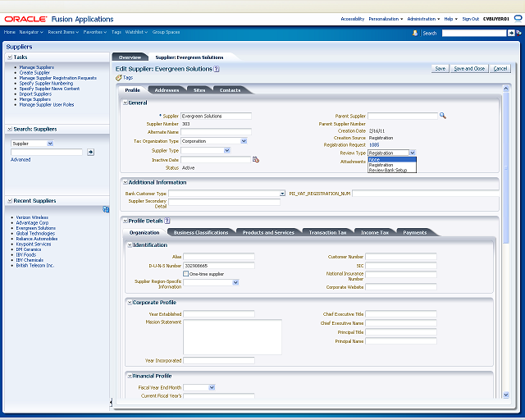525x420 pixels.
Task: Open the Administration menu
Action: 423,19
